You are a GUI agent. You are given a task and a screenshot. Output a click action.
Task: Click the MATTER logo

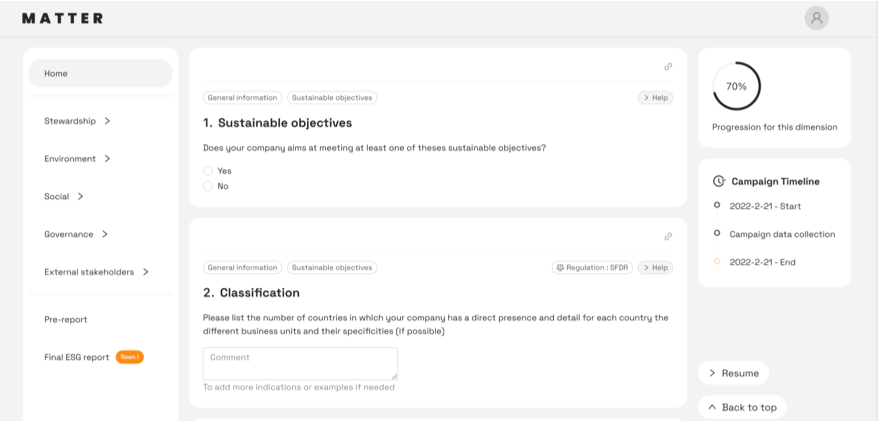point(62,18)
